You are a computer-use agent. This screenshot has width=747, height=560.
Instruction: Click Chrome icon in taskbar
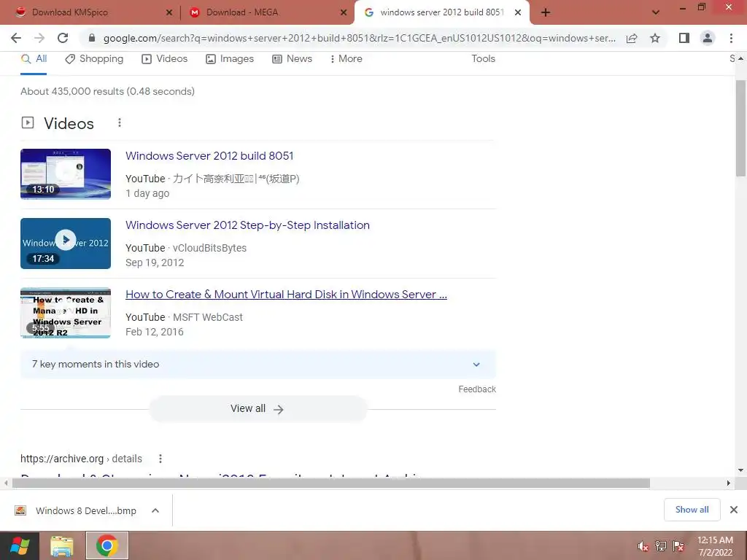click(107, 545)
